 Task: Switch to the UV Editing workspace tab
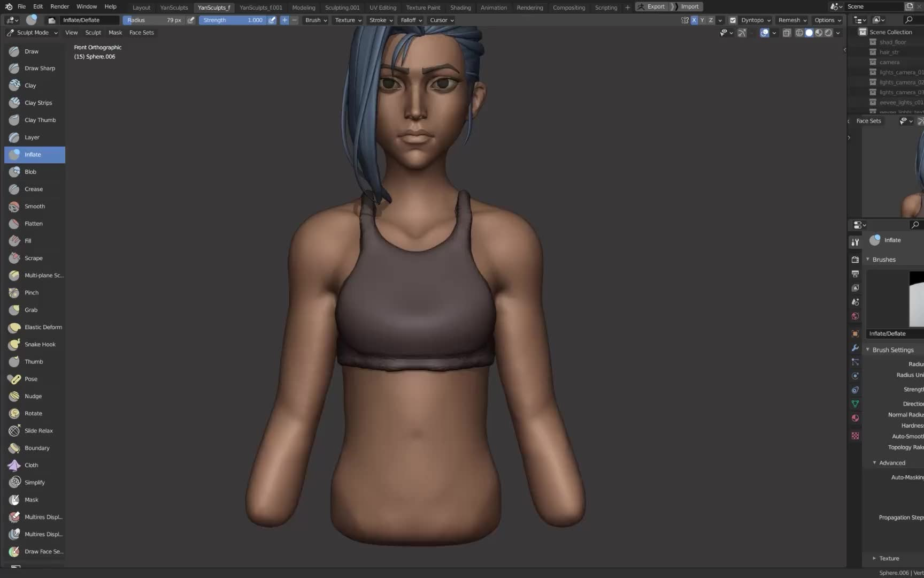click(383, 7)
